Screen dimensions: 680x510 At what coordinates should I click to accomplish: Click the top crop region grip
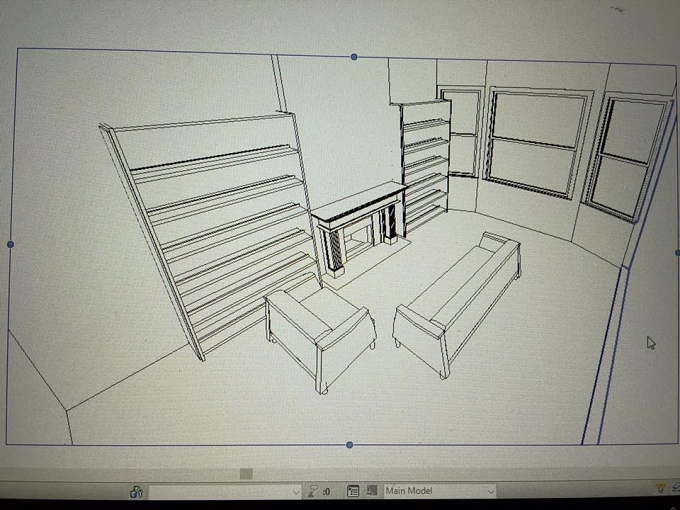(354, 57)
